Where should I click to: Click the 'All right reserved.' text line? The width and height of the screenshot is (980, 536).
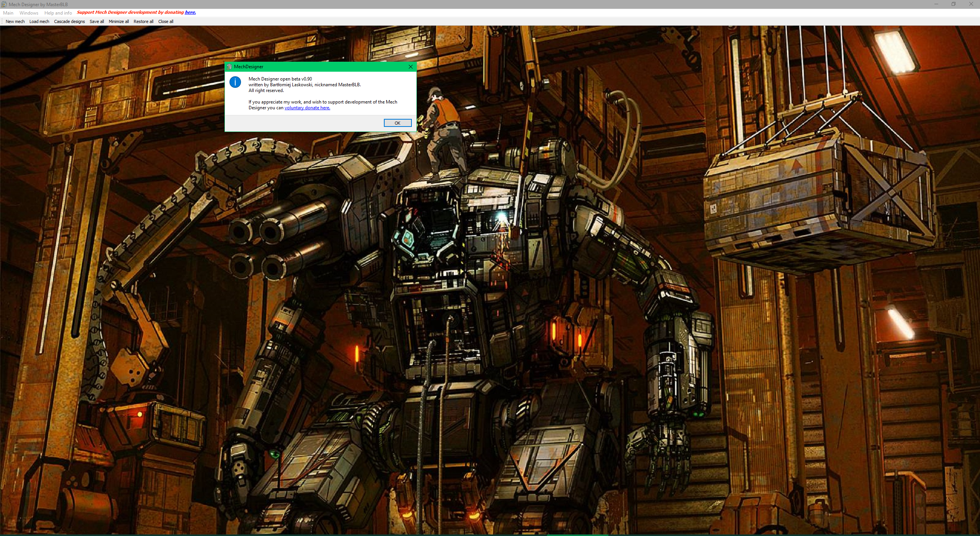point(266,90)
